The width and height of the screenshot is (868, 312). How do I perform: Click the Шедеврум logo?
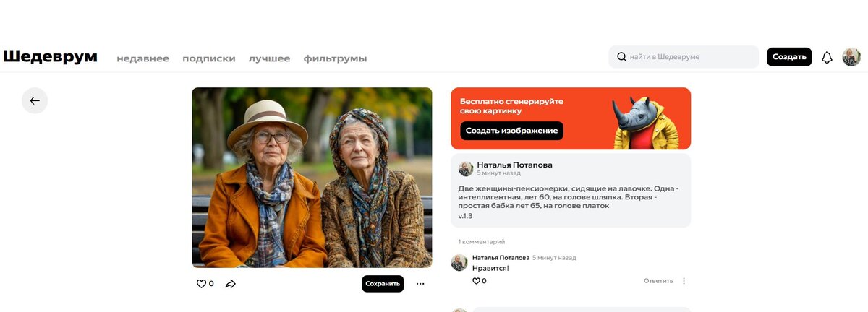[x=51, y=57]
